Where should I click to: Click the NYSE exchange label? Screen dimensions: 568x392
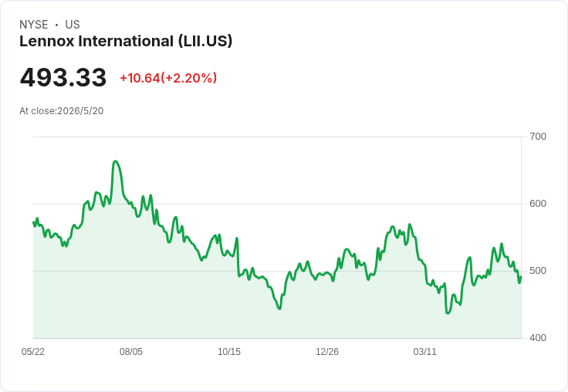[x=34, y=25]
